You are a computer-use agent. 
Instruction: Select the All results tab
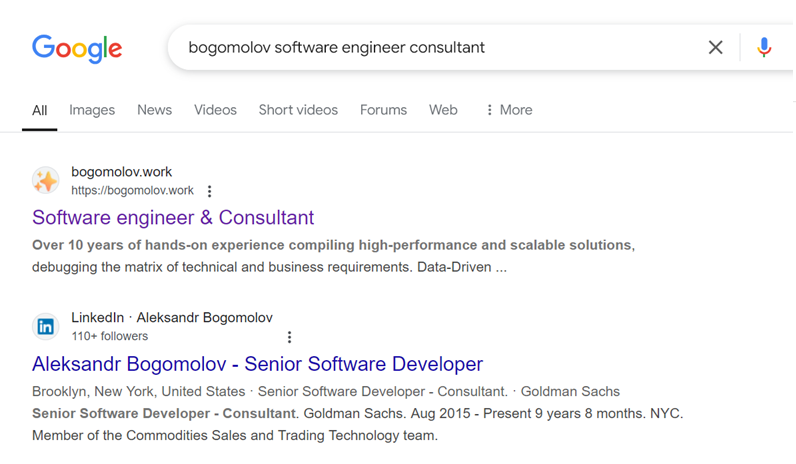[39, 110]
